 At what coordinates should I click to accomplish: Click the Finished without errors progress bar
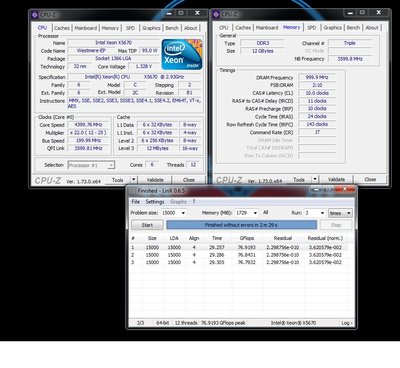pos(241,225)
